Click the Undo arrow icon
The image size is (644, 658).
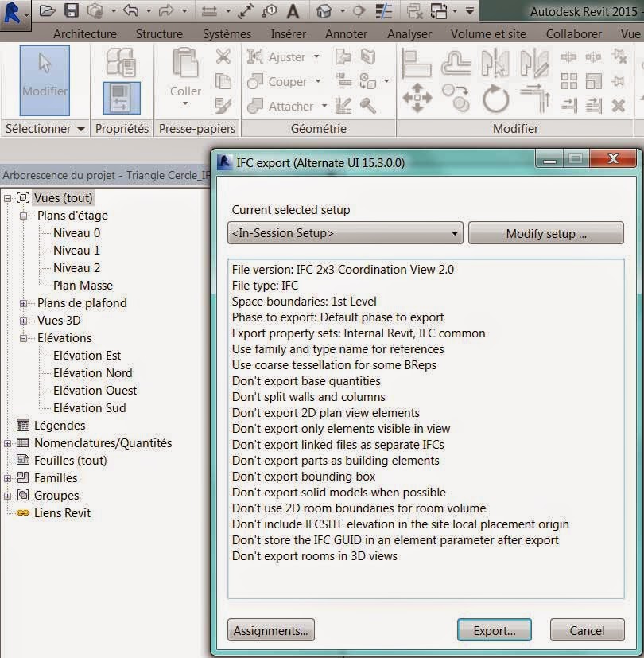(131, 11)
